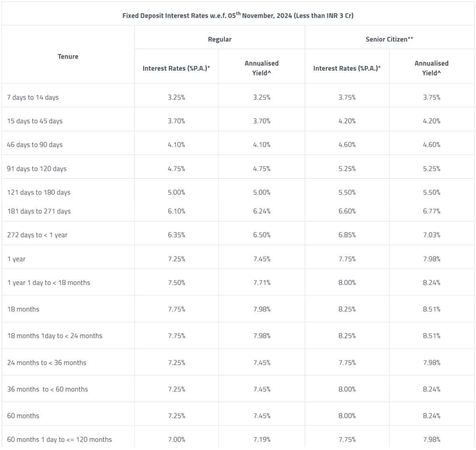Image resolution: width=476 pixels, height=450 pixels.
Task: Click the 7.50% regular interest rate cell
Action: (x=176, y=283)
